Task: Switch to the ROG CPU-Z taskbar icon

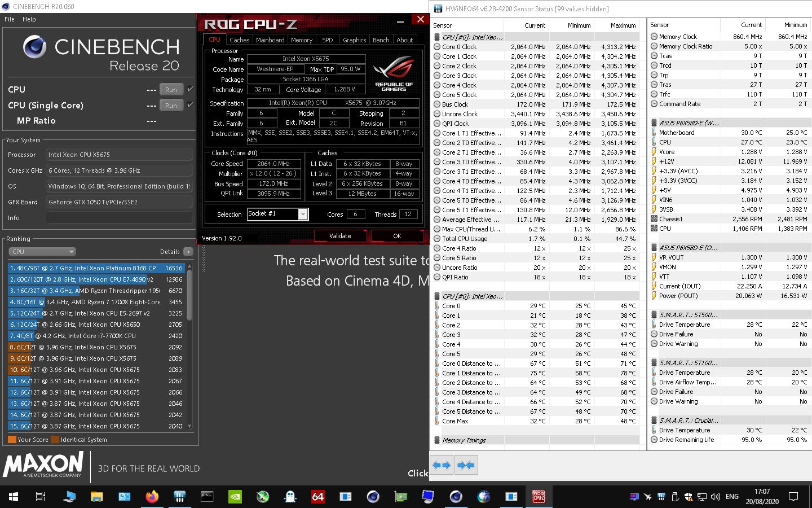Action: pyautogui.click(x=539, y=497)
